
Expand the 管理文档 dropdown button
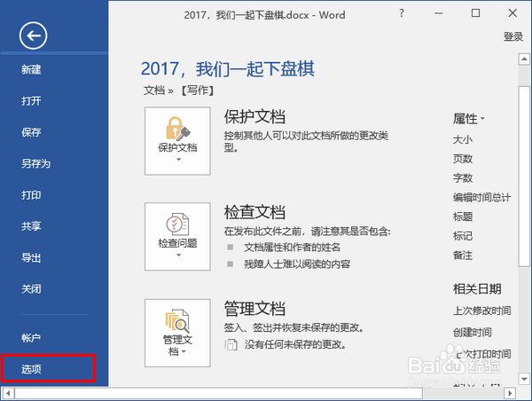click(x=177, y=333)
